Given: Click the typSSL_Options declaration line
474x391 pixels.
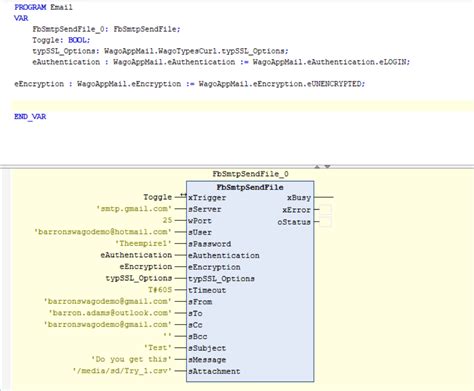Looking at the screenshot, I should (x=160, y=51).
